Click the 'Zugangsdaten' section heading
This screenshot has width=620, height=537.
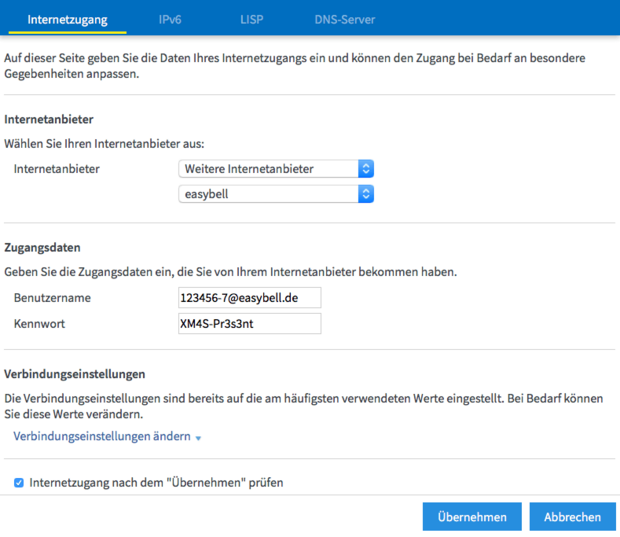(41, 246)
